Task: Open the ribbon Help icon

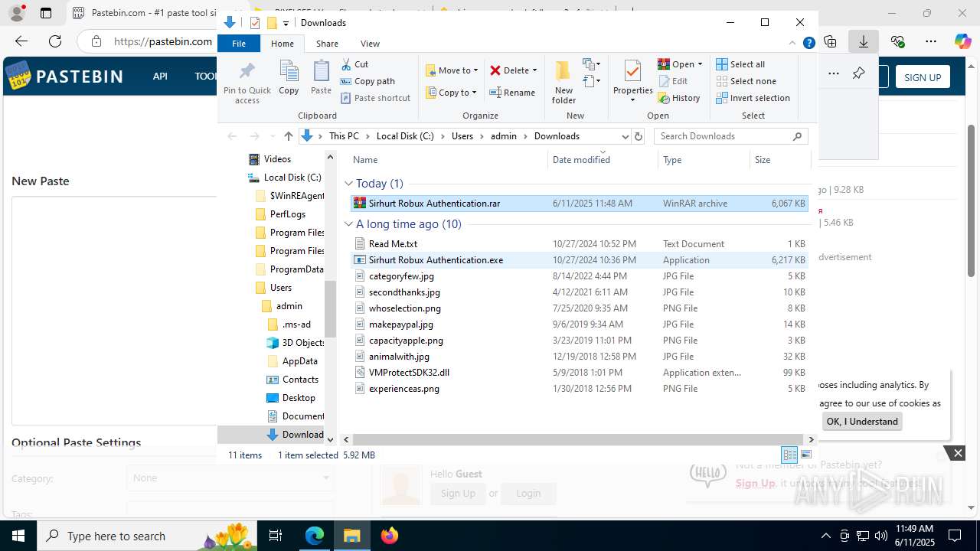Action: click(808, 44)
